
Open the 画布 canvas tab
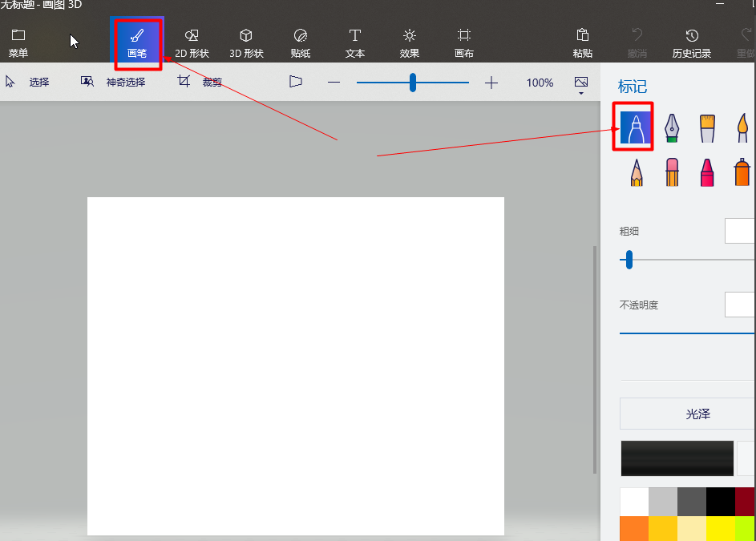464,43
